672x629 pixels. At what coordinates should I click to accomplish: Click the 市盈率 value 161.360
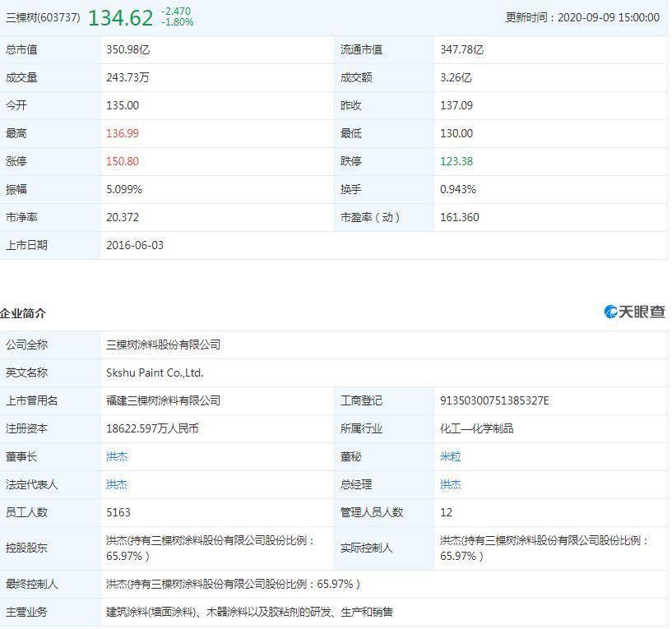(x=459, y=217)
